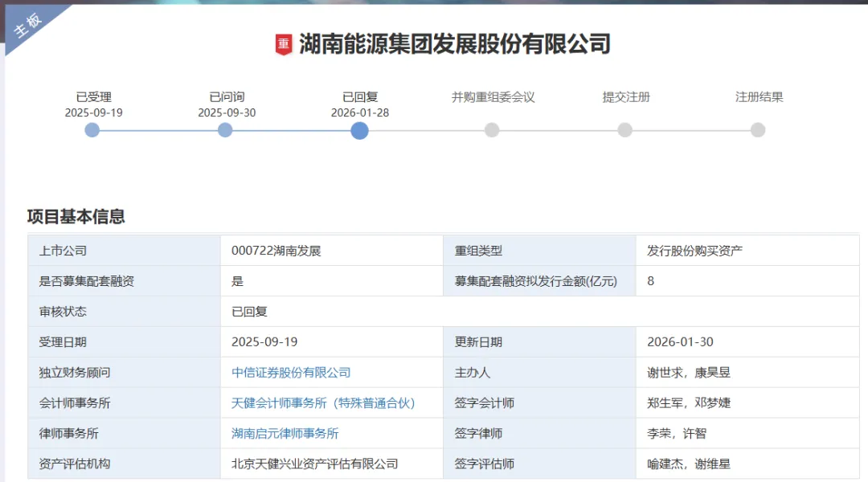Click the 更新日期 value 2026-01-30
The height and width of the screenshot is (482, 868).
681,342
